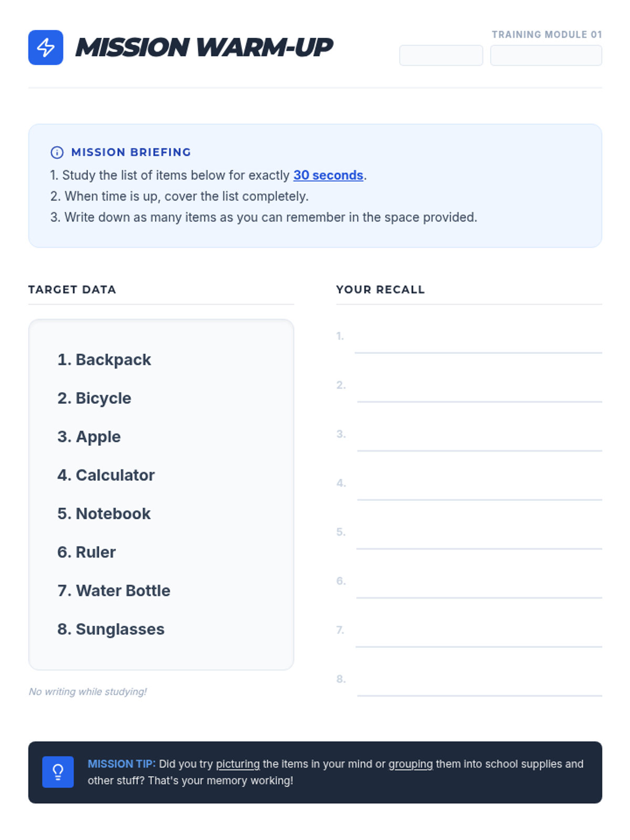Screen dimensions: 630x840
Task: Click the wider blank field under Training Module 01
Action: click(546, 55)
